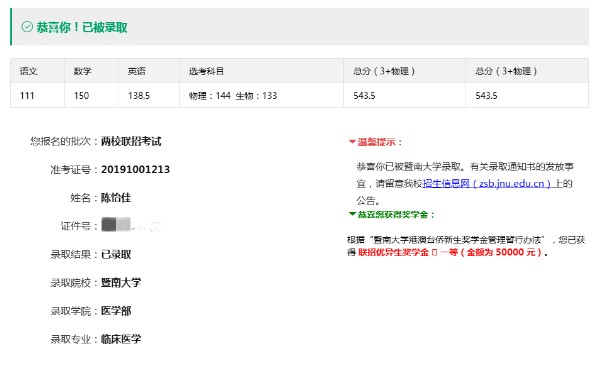The height and width of the screenshot is (369, 600).
Task: Click the green triangle beside 恭喜您获得奖学金
Action: 352,214
